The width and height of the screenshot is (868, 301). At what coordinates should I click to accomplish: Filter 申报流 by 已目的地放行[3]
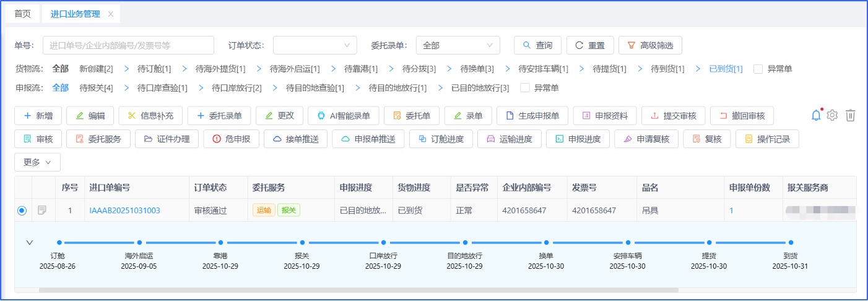480,88
